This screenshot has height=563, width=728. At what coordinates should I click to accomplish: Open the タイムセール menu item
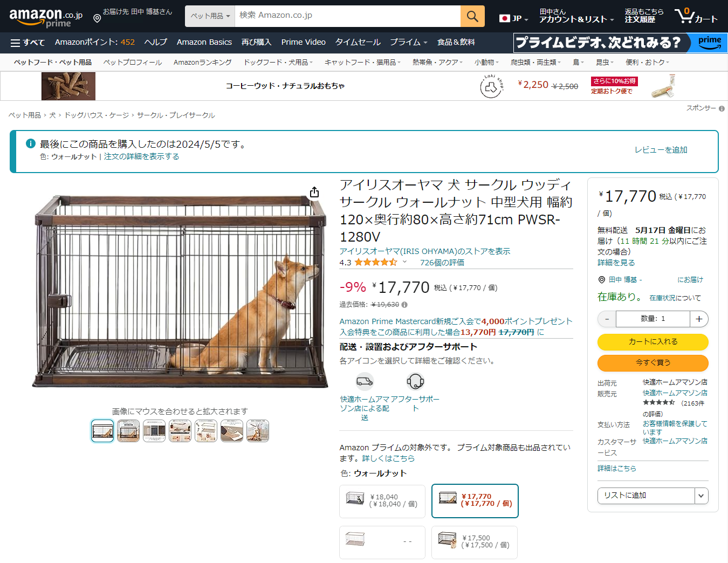point(358,42)
